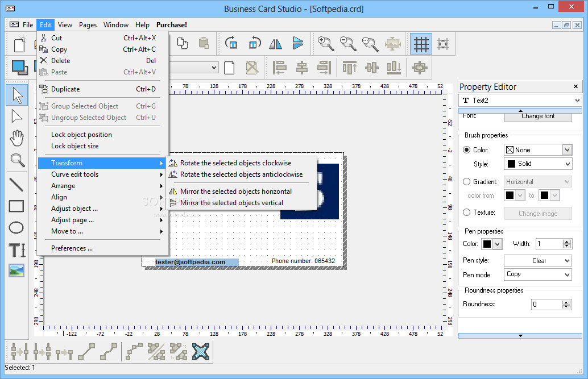
Task: Select the rectangle drawing tool
Action: 16,206
